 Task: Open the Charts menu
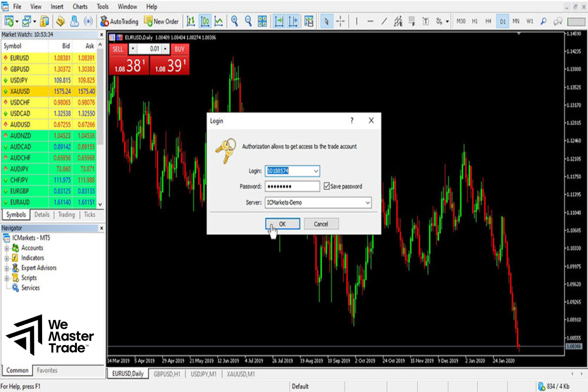(80, 7)
